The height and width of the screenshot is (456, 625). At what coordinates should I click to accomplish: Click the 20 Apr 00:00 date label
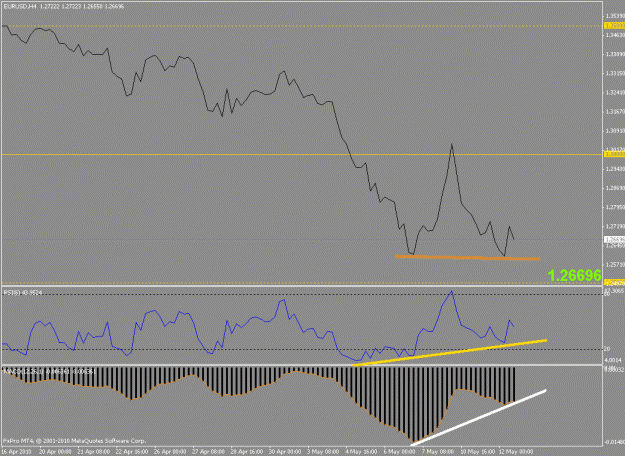click(x=55, y=452)
